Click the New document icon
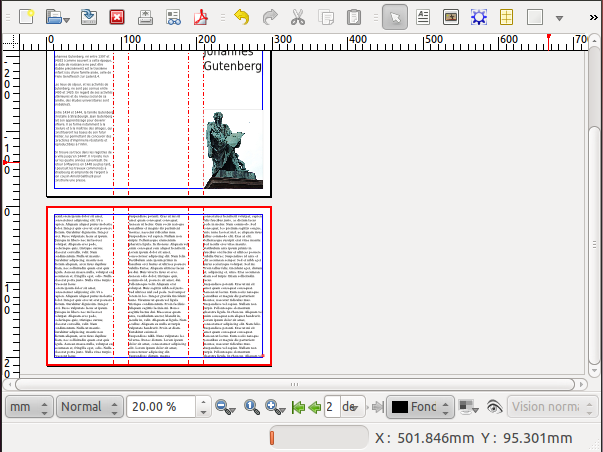This screenshot has width=603, height=452. tap(27, 17)
